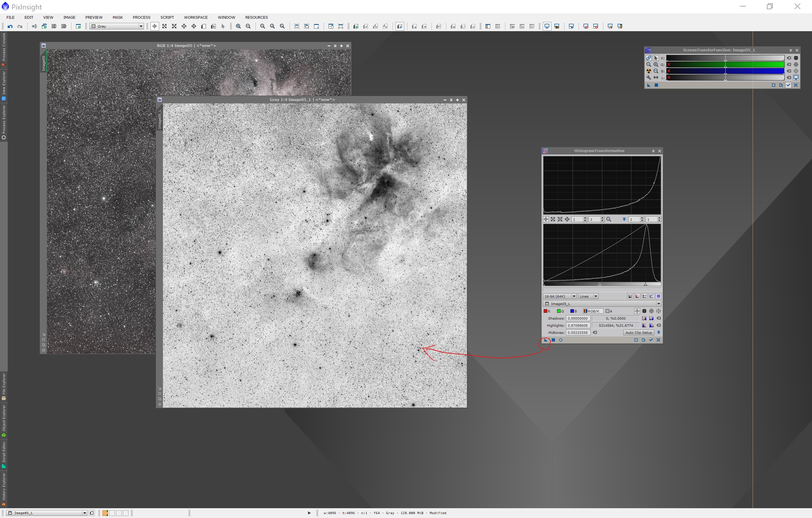This screenshot has width=812, height=518.
Task: Open the WORKSPACE menu
Action: (x=196, y=17)
